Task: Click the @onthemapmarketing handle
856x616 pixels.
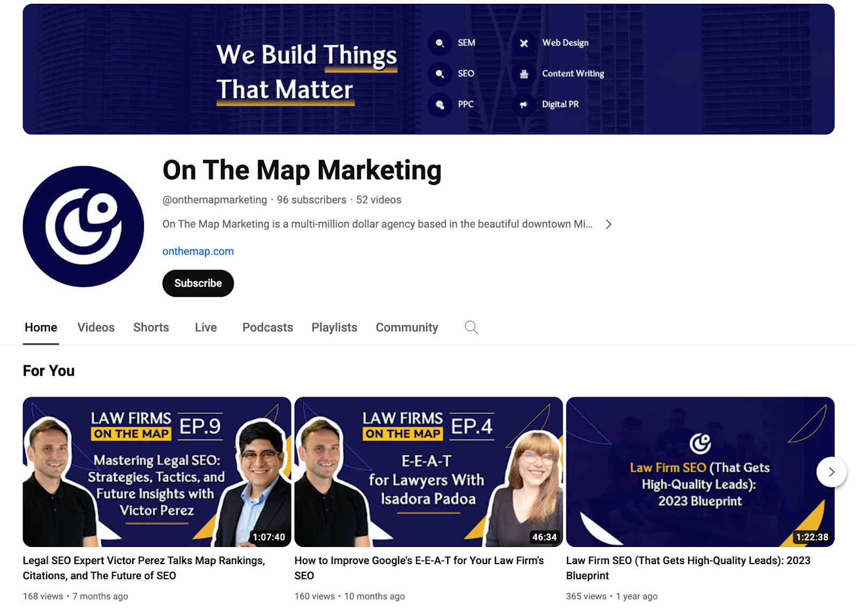Action: point(215,199)
